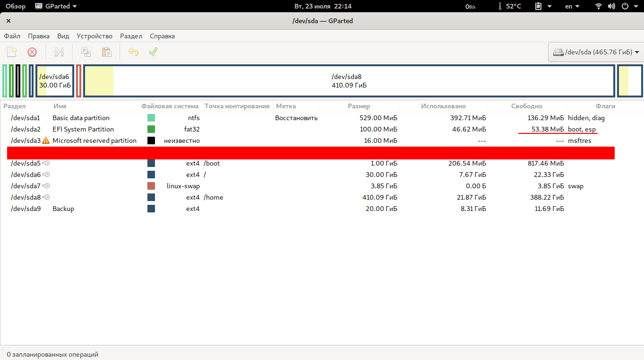Click the msftres flag cell

coord(580,140)
